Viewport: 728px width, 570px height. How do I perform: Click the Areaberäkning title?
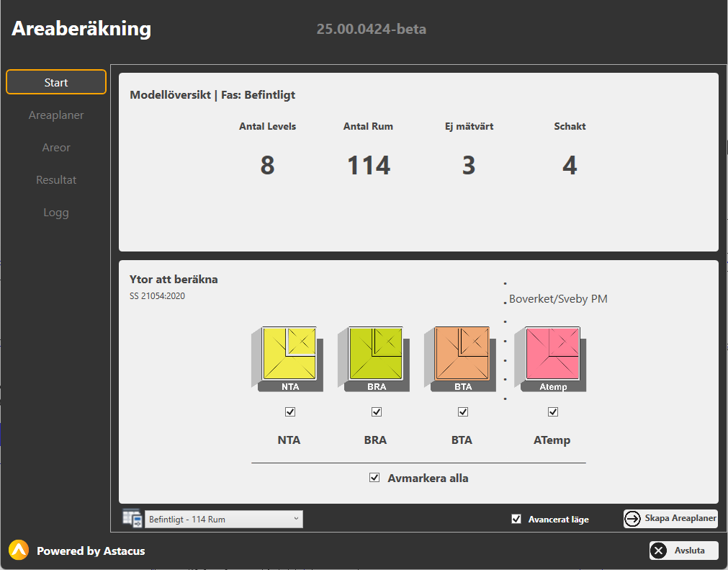(81, 28)
